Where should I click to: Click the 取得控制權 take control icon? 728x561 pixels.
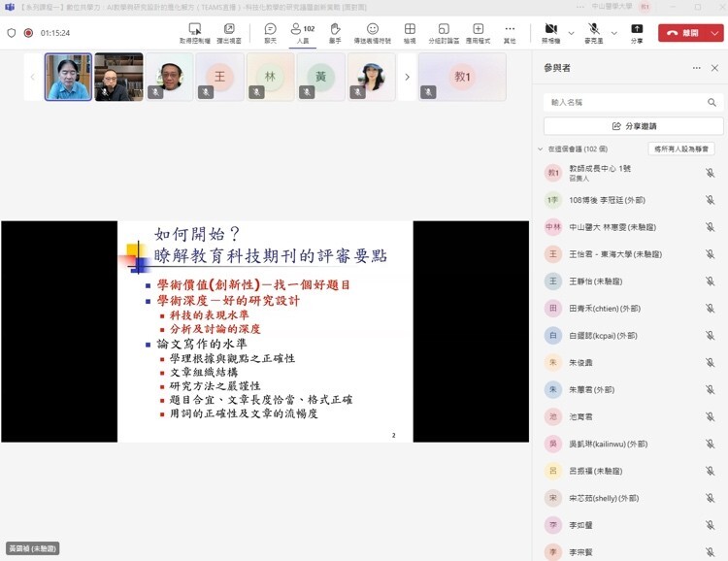(x=195, y=32)
